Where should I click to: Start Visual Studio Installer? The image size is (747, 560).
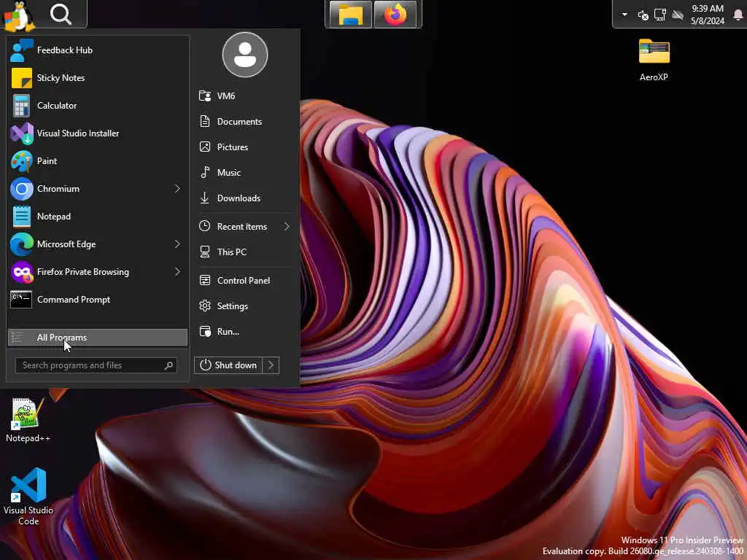pos(98,133)
